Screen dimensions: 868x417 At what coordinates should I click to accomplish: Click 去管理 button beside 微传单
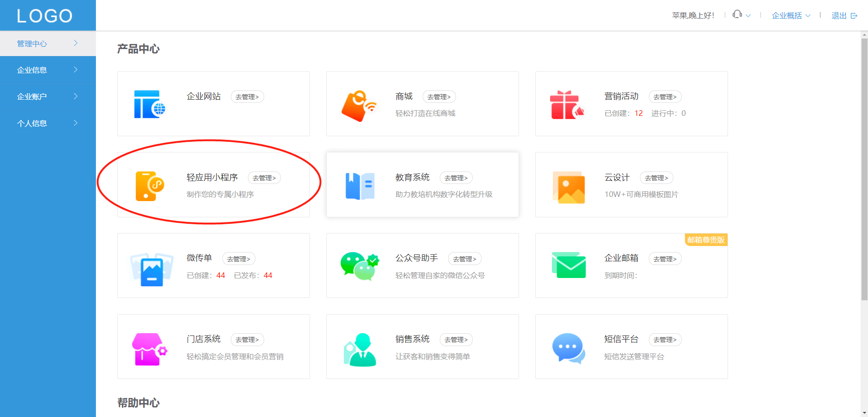(239, 259)
